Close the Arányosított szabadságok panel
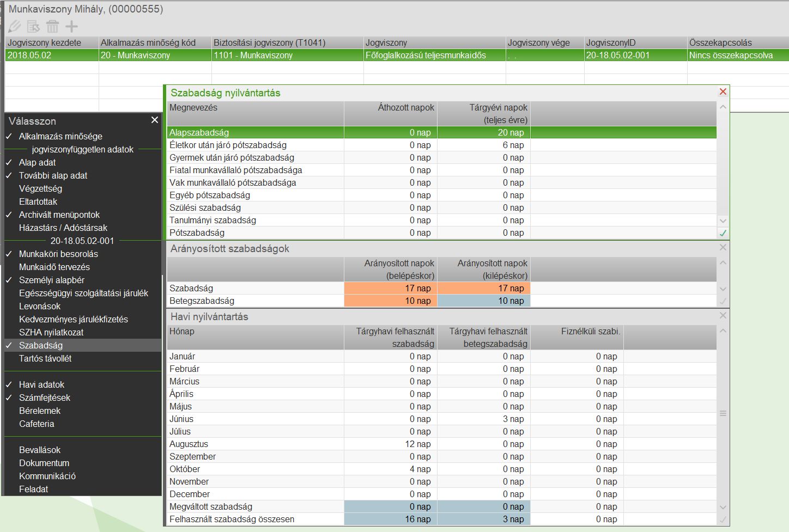The height and width of the screenshot is (532, 789). (723, 248)
